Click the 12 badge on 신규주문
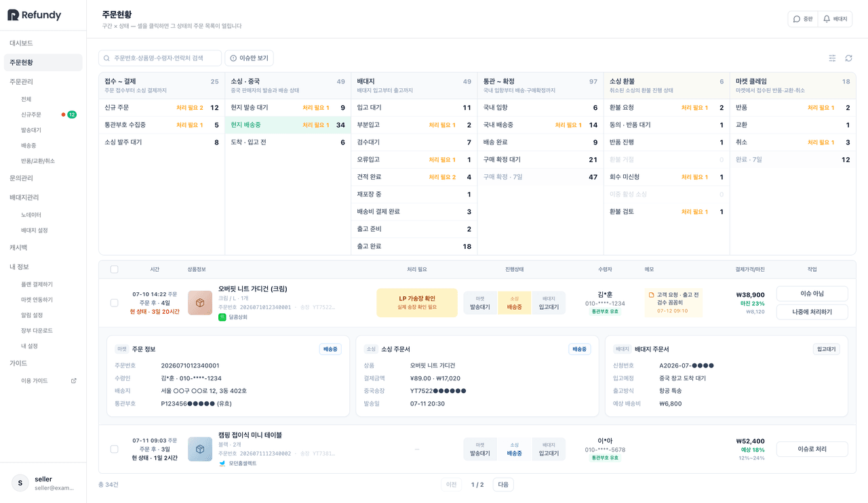 coord(72,115)
